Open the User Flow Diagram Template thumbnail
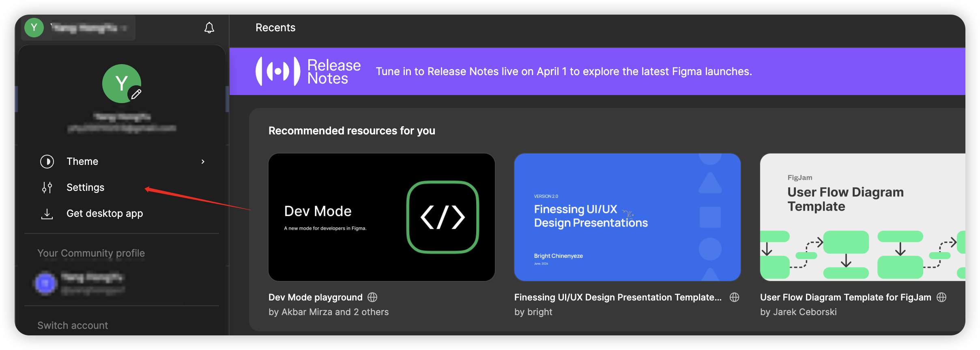Screen dimensions: 980x350 [863, 217]
